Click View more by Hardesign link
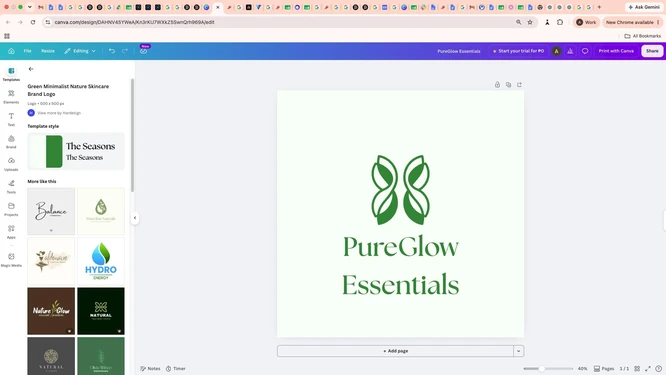The image size is (666, 375). [59, 113]
